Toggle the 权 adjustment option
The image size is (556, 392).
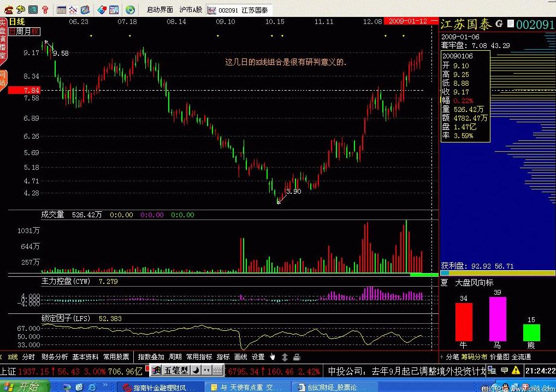point(35,32)
